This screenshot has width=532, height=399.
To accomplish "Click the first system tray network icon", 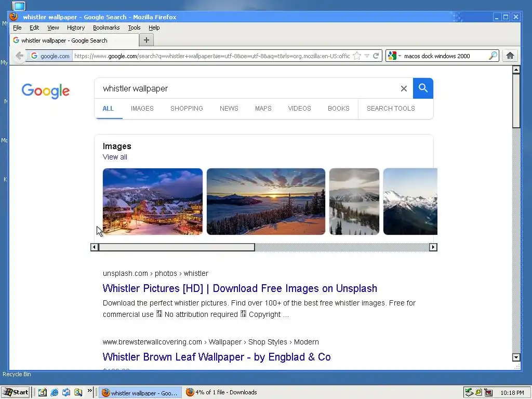I will [x=469, y=393].
